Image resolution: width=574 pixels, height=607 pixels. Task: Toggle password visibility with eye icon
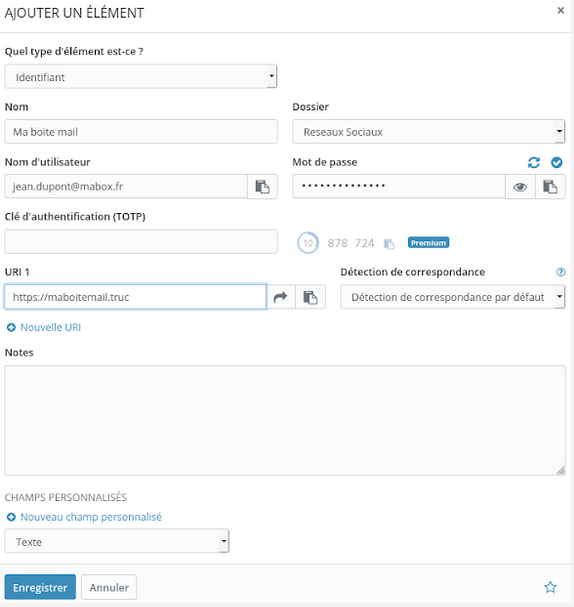click(x=520, y=187)
